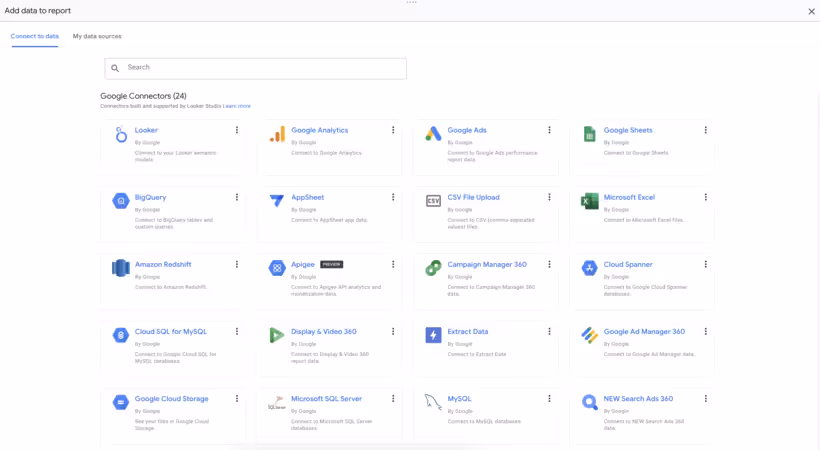
Task: Close the Add data to report panel
Action: click(811, 11)
